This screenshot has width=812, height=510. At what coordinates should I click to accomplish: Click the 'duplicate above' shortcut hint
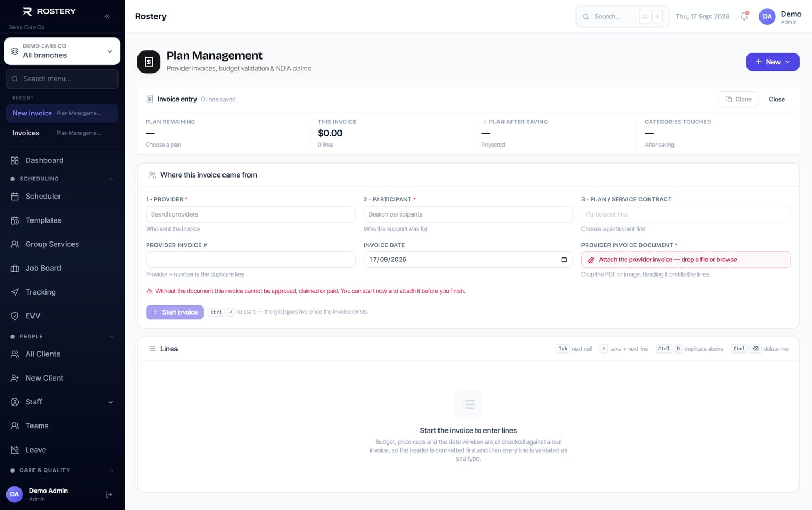[704, 349]
